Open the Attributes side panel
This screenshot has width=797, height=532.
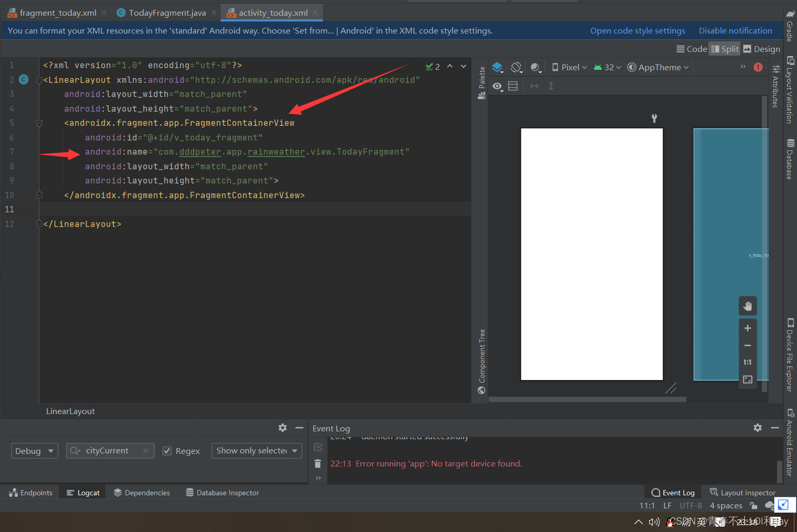tap(776, 86)
